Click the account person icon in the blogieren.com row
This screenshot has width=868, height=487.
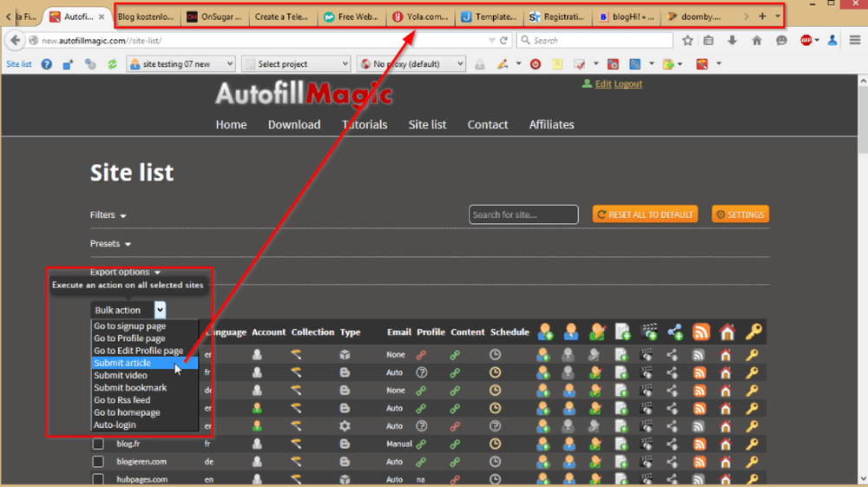click(x=257, y=462)
